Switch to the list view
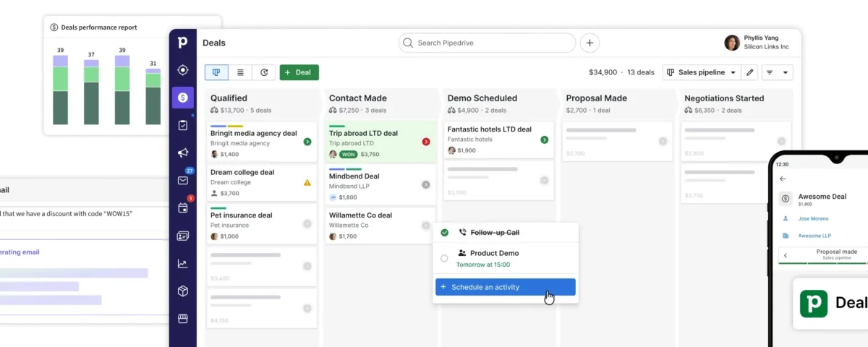This screenshot has height=347, width=868. pyautogui.click(x=240, y=72)
